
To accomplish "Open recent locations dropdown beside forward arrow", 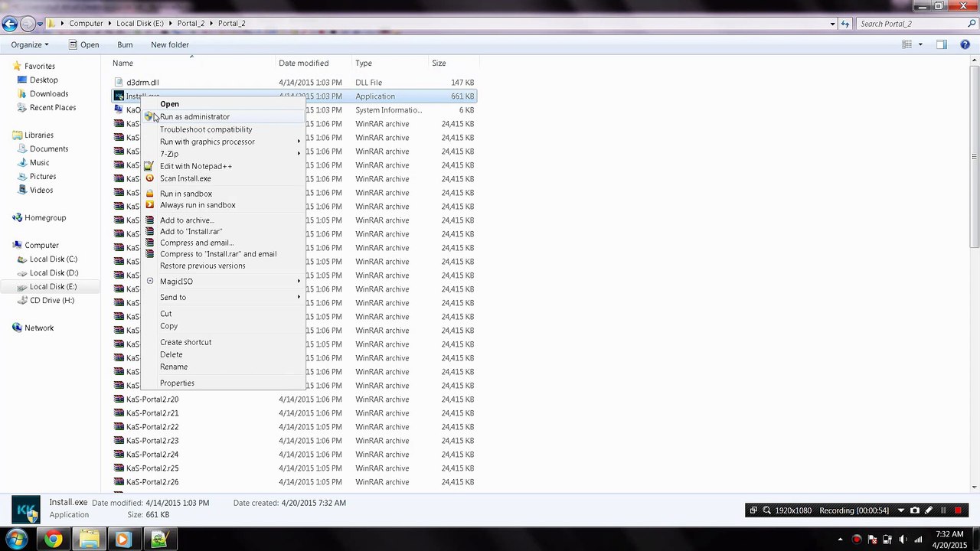I will tap(40, 24).
